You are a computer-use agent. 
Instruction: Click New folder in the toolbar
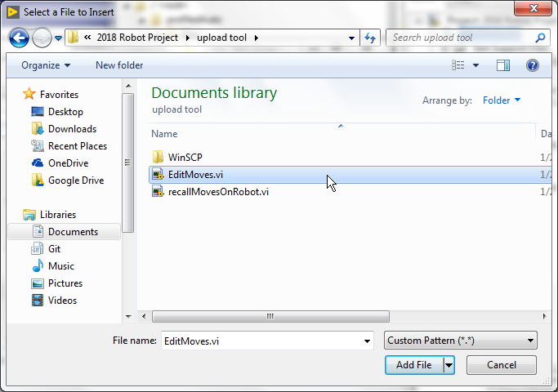click(x=119, y=65)
